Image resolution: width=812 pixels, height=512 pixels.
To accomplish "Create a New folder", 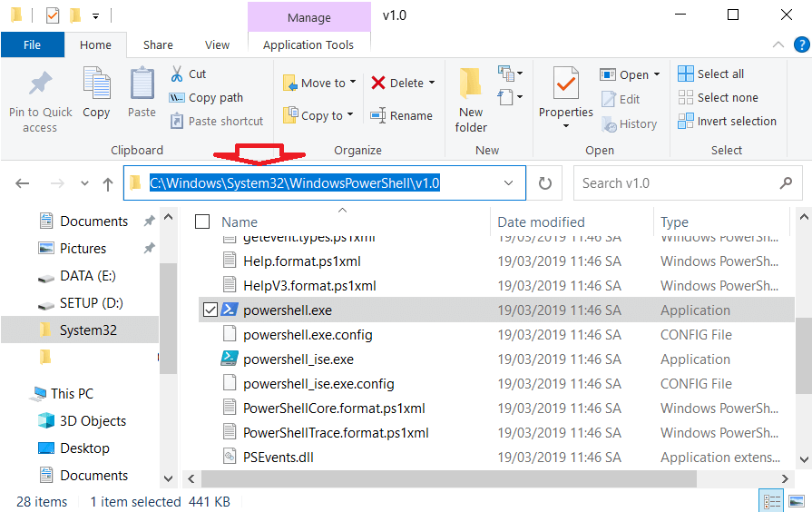I will coord(471,100).
